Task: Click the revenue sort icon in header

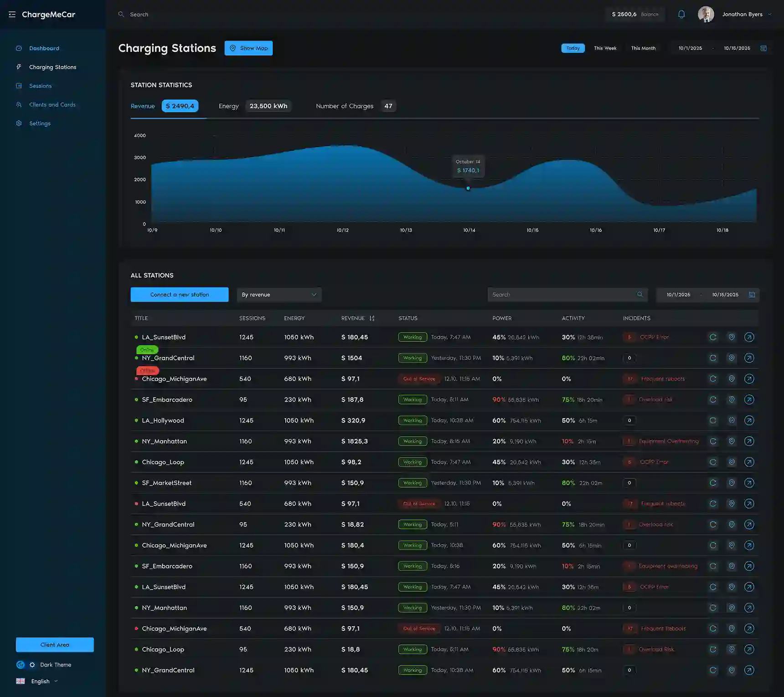Action: (372, 318)
